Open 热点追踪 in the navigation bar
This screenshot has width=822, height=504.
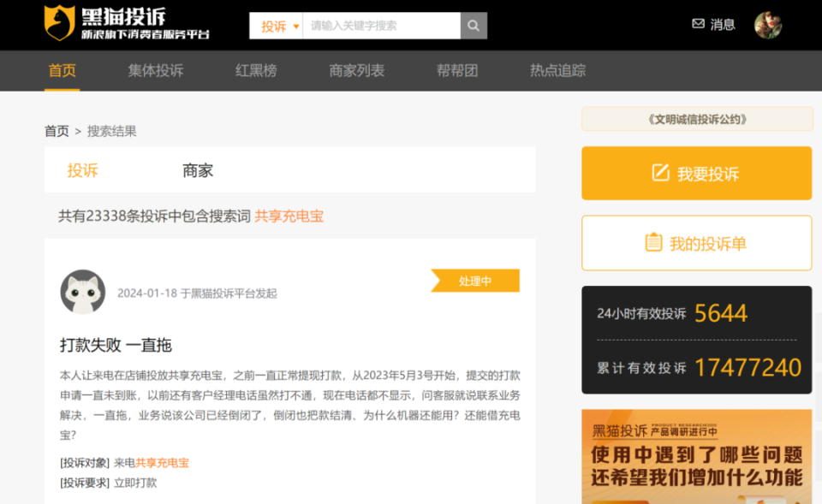tap(557, 70)
